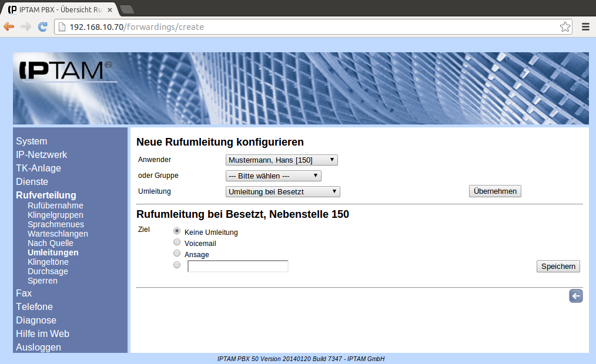The width and height of the screenshot is (596, 364).
Task: Open the Umleitung type dropdown
Action: [x=283, y=191]
